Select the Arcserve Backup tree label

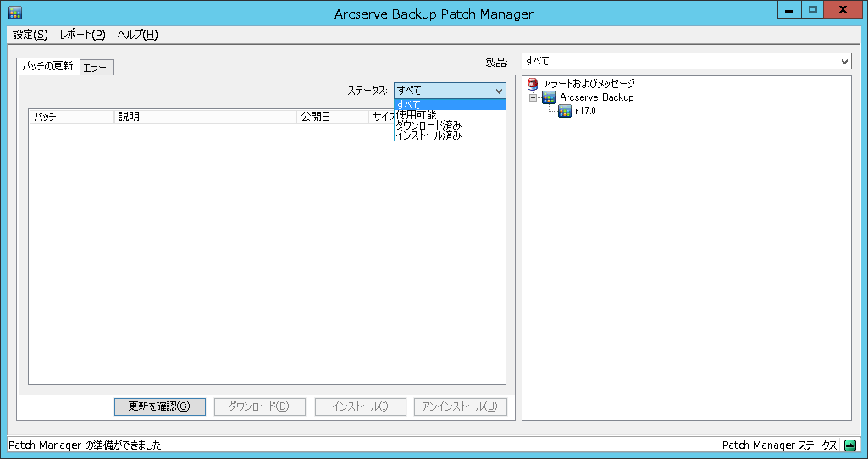pos(597,97)
